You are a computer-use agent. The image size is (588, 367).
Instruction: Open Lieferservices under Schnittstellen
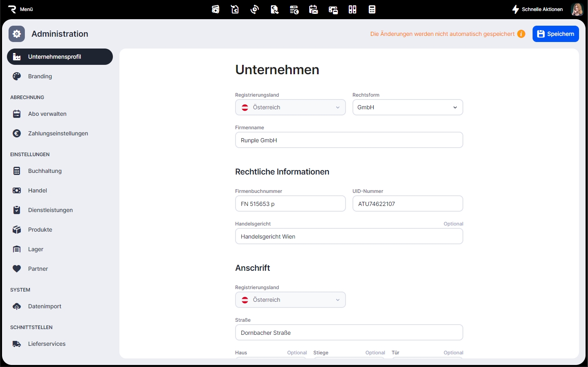(x=47, y=344)
